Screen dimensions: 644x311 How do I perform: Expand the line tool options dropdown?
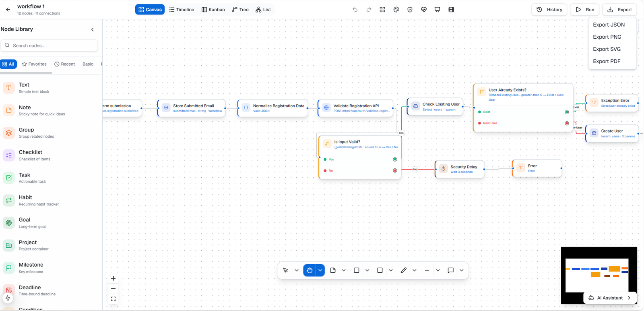pos(438,270)
